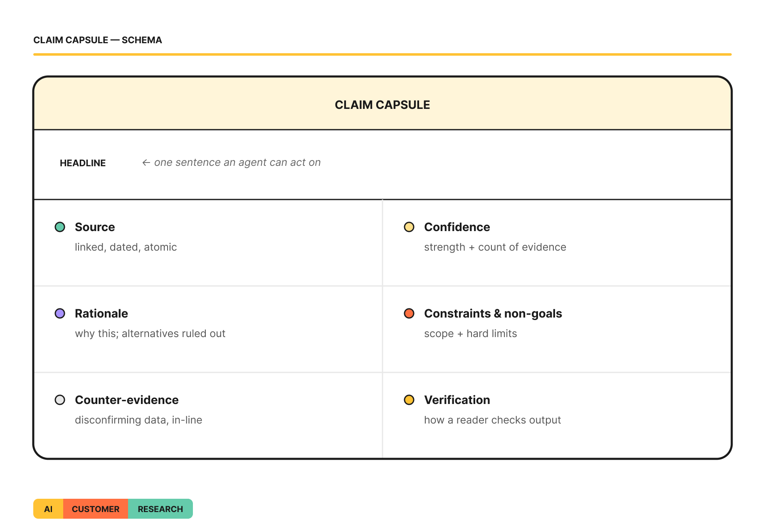
Task: Click the pale yellow dot beside Confidence
Action: point(409,227)
